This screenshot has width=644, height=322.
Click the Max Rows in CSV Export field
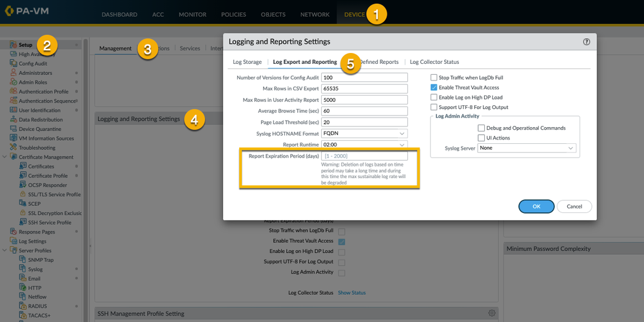pos(364,88)
